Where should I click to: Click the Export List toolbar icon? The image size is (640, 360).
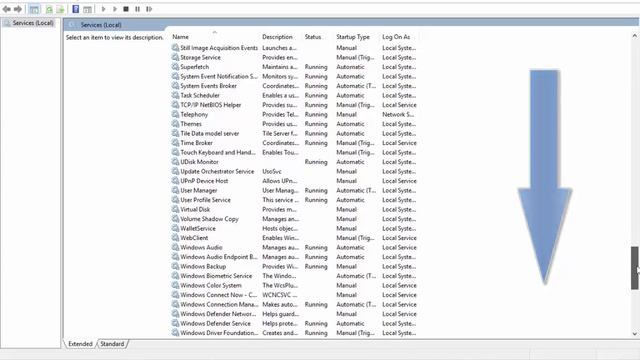pos(60,9)
